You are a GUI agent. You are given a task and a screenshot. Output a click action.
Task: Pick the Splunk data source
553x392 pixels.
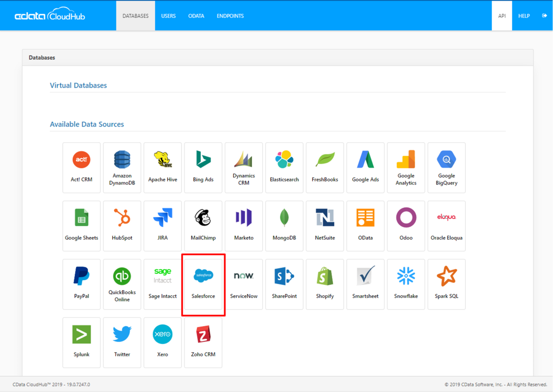tap(82, 342)
